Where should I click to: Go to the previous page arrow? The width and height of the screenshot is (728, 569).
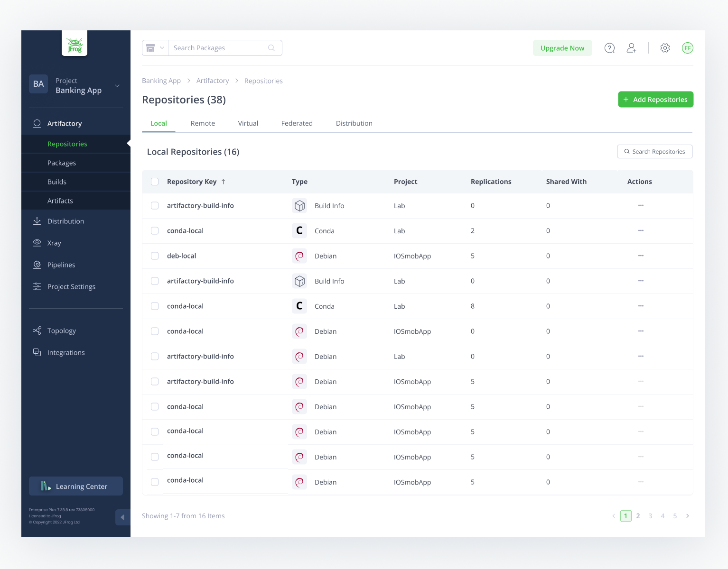pos(614,516)
